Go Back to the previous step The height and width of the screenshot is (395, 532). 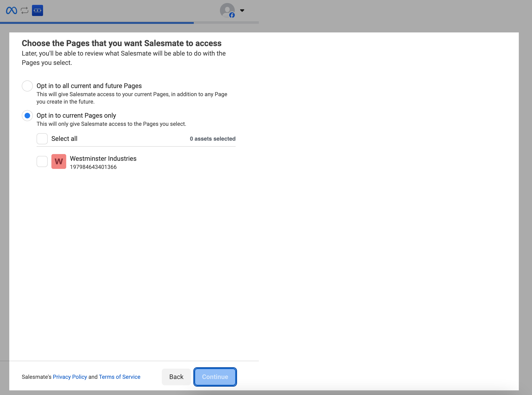point(176,377)
